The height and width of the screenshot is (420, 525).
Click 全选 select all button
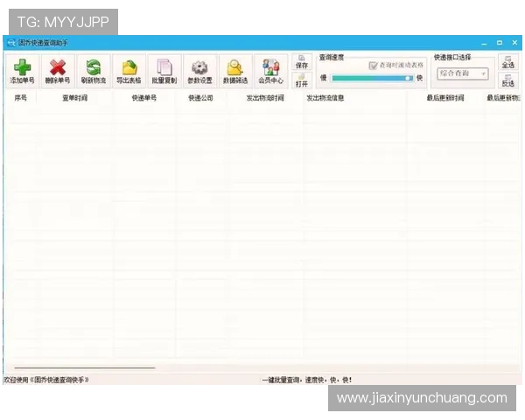pyautogui.click(x=507, y=62)
